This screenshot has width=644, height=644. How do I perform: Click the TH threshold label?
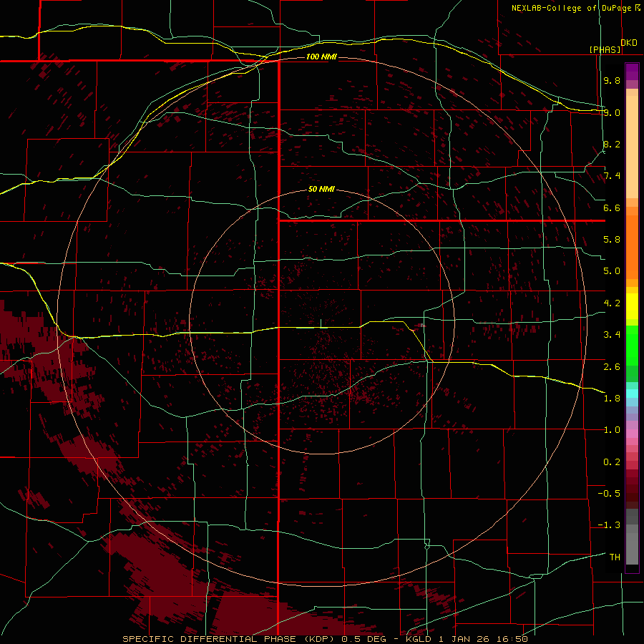[615, 557]
